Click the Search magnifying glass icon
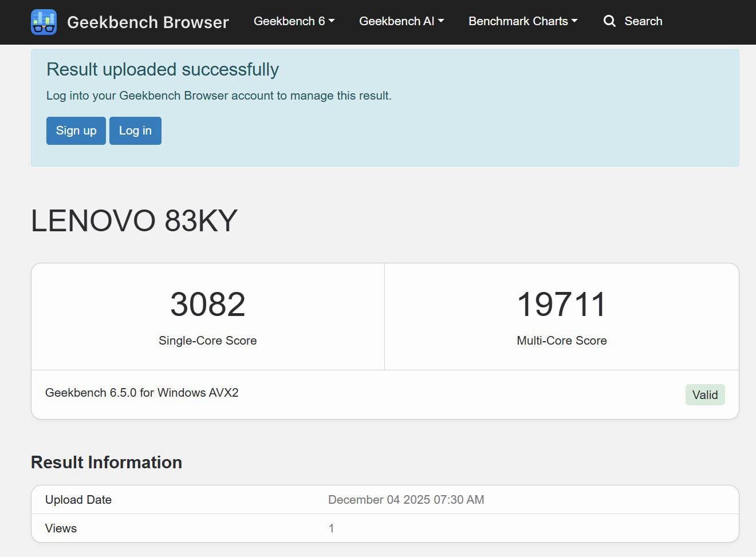Image resolution: width=756 pixels, height=557 pixels. coord(609,21)
